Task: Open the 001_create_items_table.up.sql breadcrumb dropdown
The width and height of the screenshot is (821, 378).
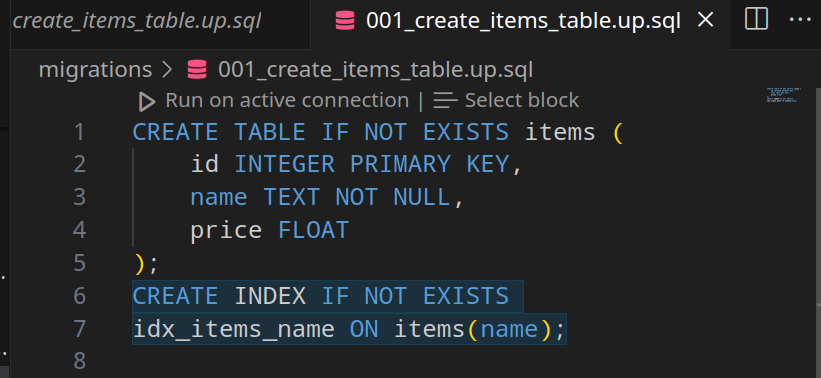Action: [x=375, y=70]
